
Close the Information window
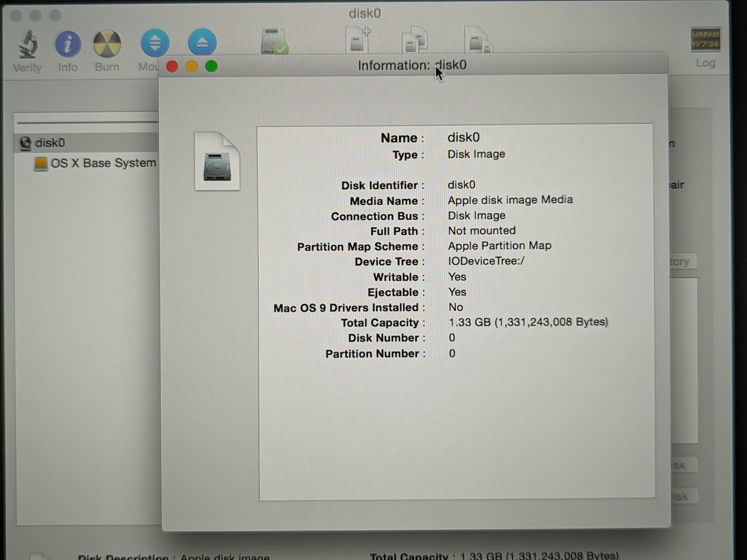coord(172,67)
